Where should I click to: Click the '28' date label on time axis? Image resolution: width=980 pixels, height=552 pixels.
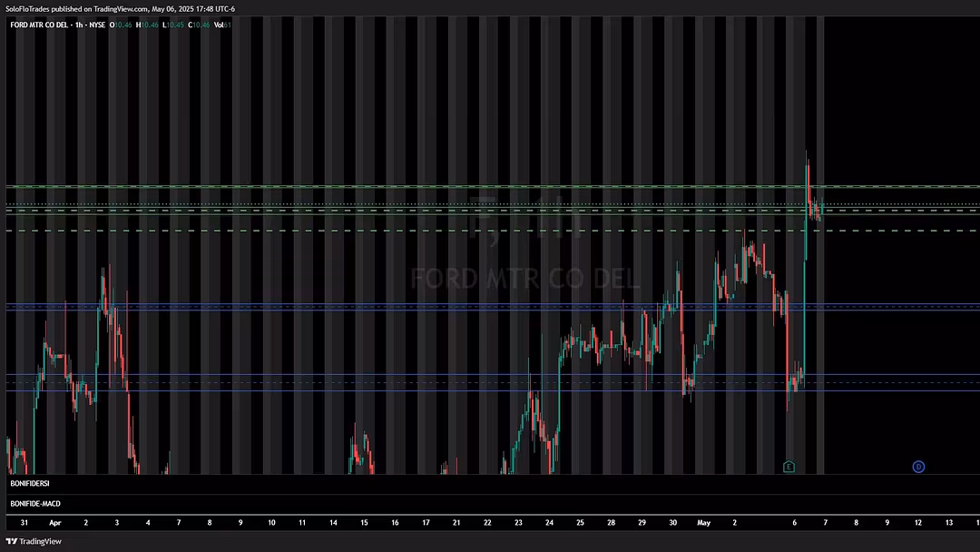[612, 523]
